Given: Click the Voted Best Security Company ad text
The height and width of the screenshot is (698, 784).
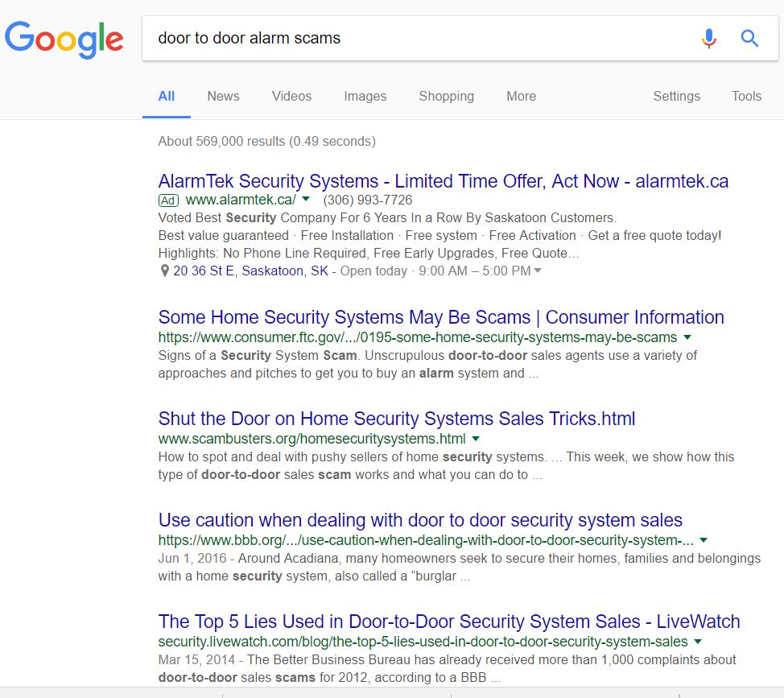Looking at the screenshot, I should point(387,218).
